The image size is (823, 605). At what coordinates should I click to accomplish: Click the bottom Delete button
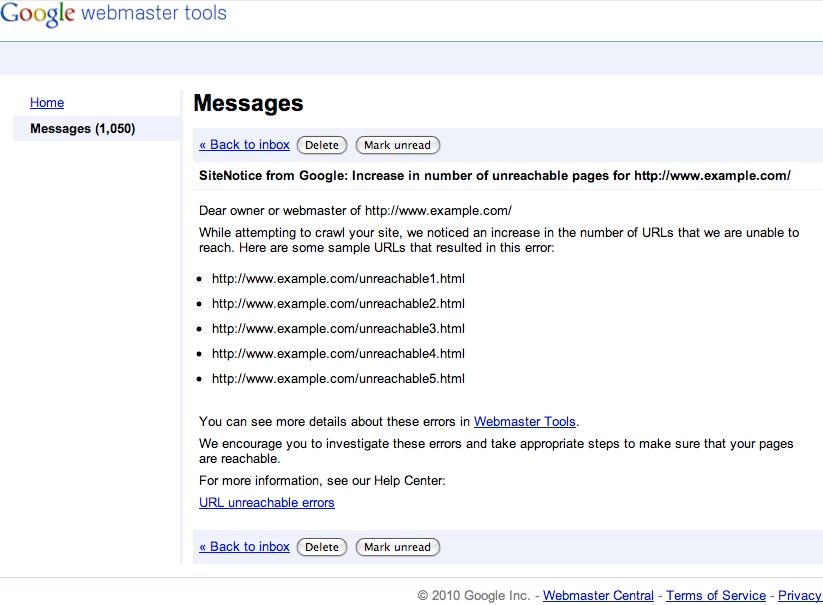point(322,547)
